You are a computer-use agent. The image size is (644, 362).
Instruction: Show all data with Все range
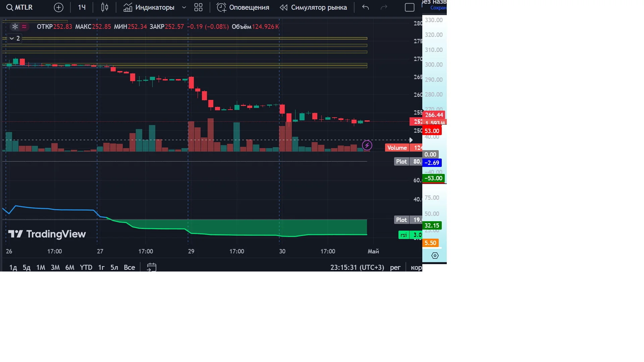click(129, 267)
